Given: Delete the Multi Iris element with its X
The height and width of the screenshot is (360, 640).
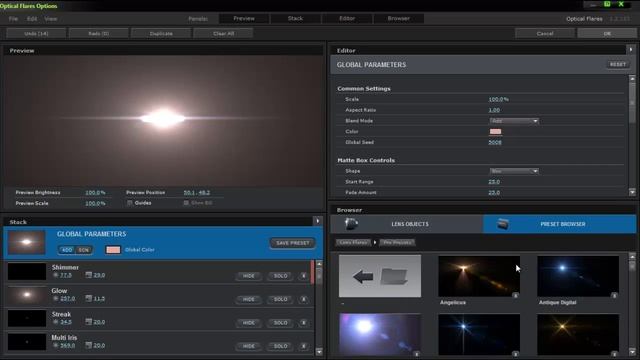Looking at the screenshot, I should pos(304,346).
